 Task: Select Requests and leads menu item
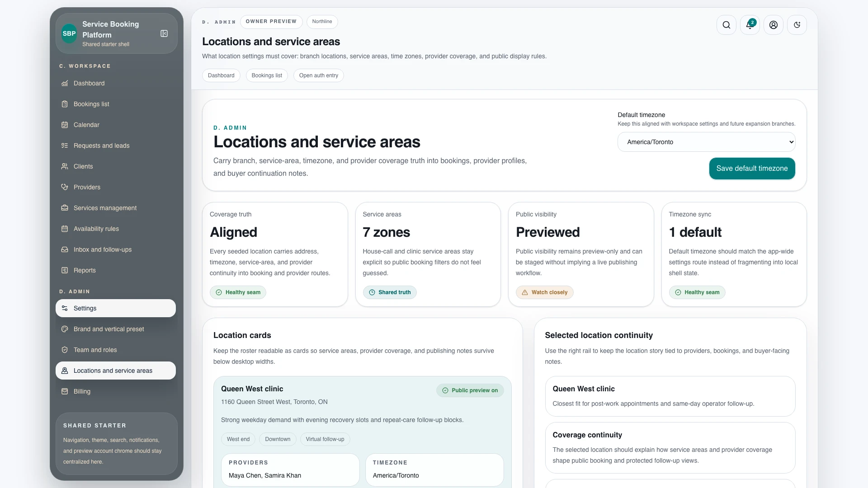point(116,145)
